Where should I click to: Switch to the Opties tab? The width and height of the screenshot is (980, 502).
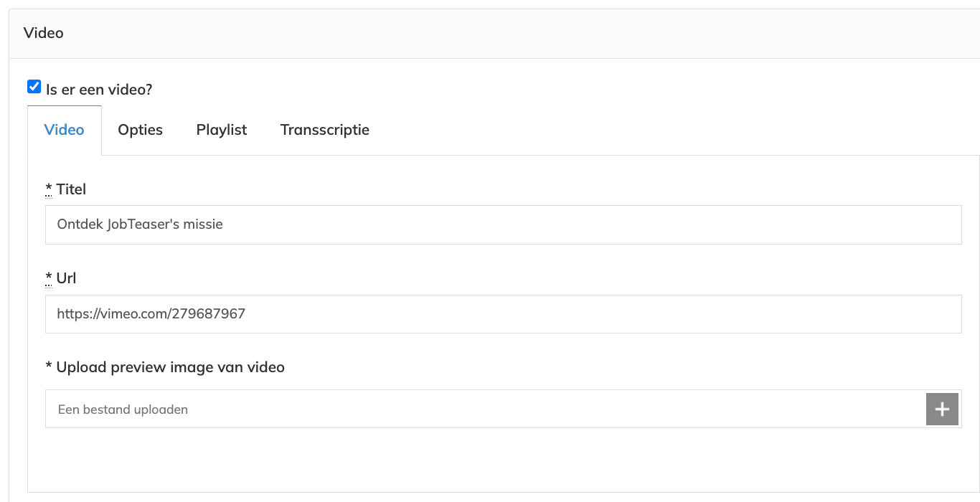(x=141, y=130)
